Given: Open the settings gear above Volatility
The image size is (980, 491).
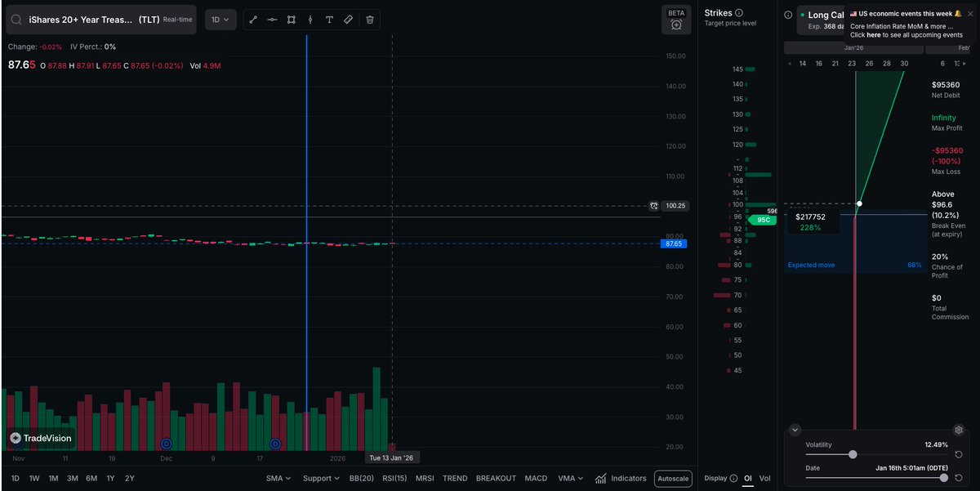Looking at the screenshot, I should [x=959, y=430].
